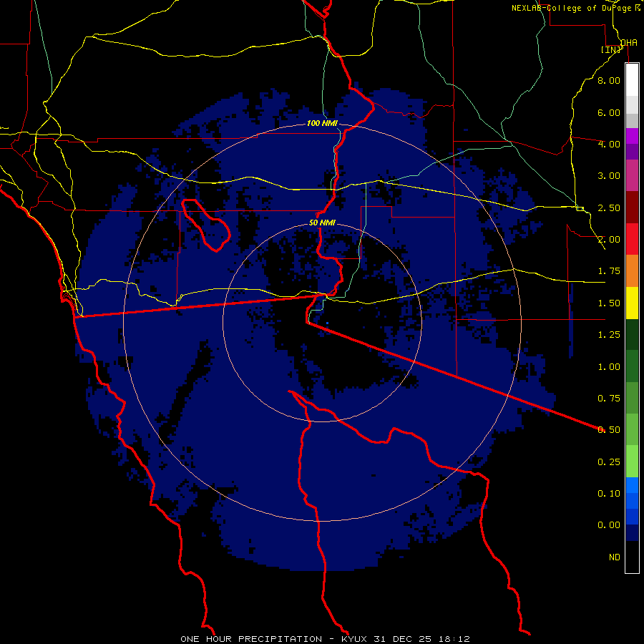Screen dimensions: 644x644
Task: Click the 1.25 legend value
Action: pos(609,335)
